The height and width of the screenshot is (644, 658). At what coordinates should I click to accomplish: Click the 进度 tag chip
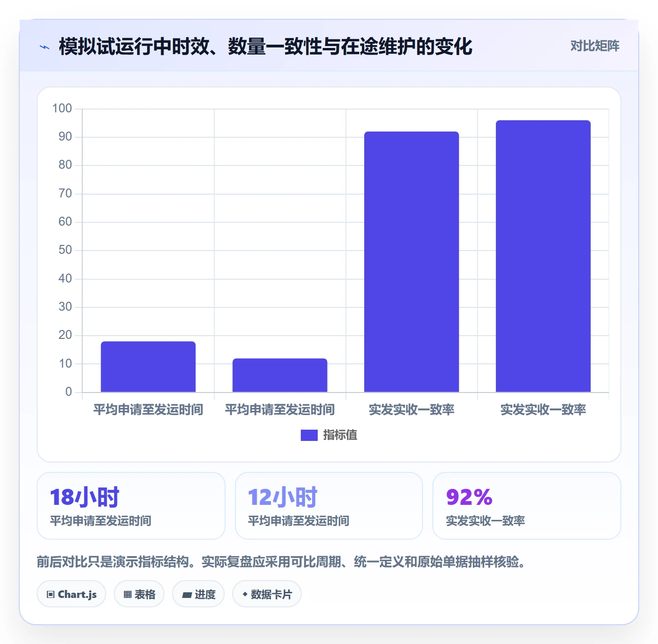coord(198,594)
